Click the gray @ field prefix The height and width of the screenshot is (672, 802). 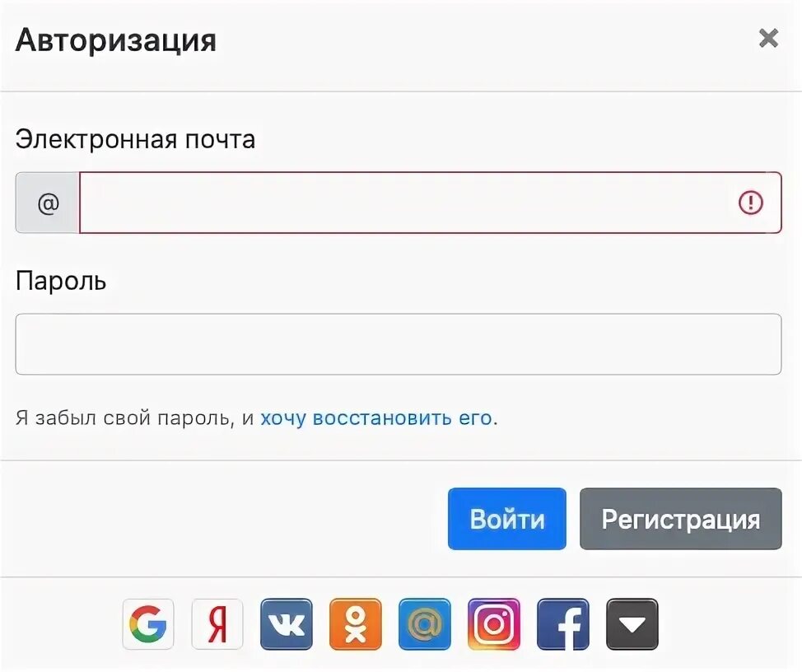click(x=48, y=203)
